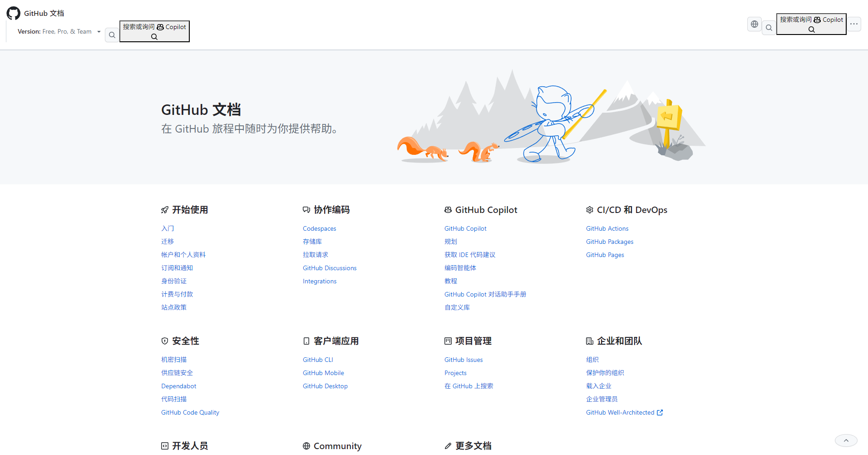
Task: Click the GitHub Octocat logo
Action: (x=14, y=13)
